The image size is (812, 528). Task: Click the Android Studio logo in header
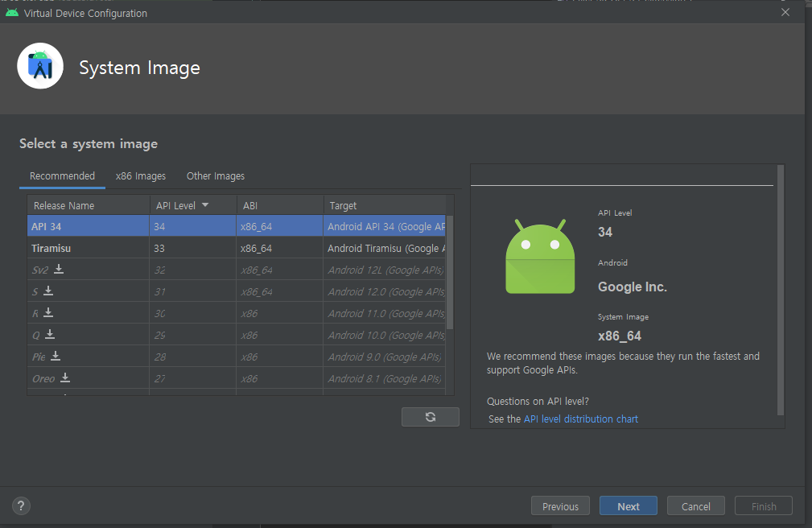(40, 66)
